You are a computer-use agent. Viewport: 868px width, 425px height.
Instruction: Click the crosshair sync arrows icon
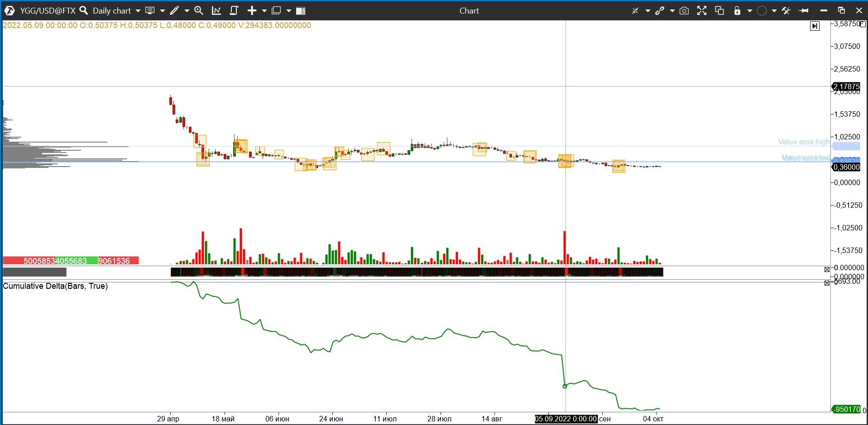635,10
